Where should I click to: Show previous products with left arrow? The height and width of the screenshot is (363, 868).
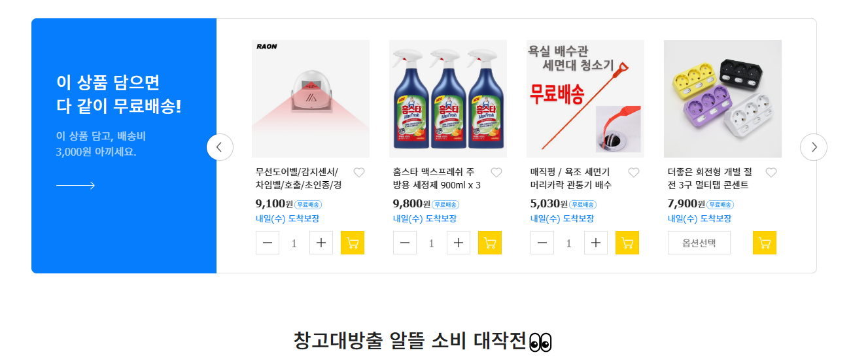tap(220, 147)
